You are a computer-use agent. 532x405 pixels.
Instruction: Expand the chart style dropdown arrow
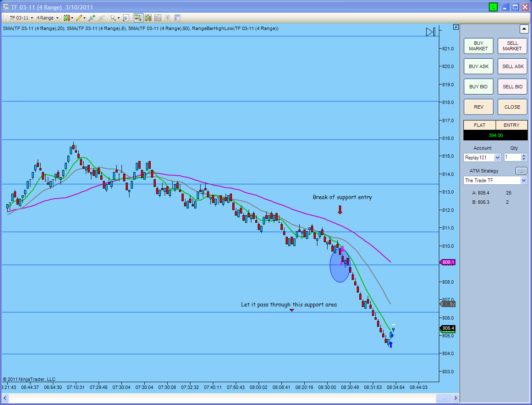pos(72,18)
